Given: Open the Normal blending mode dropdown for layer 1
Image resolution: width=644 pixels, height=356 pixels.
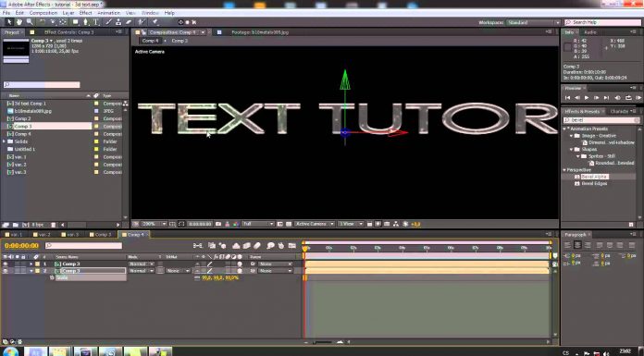Looking at the screenshot, I should 142,264.
